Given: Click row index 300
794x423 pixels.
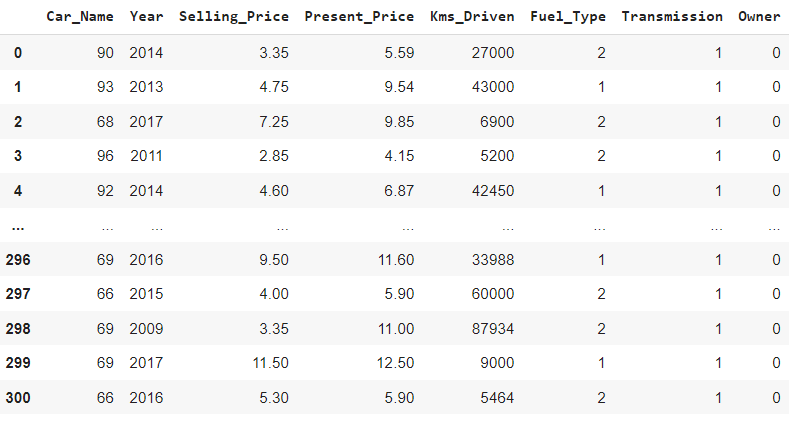Looking at the screenshot, I should [19, 399].
